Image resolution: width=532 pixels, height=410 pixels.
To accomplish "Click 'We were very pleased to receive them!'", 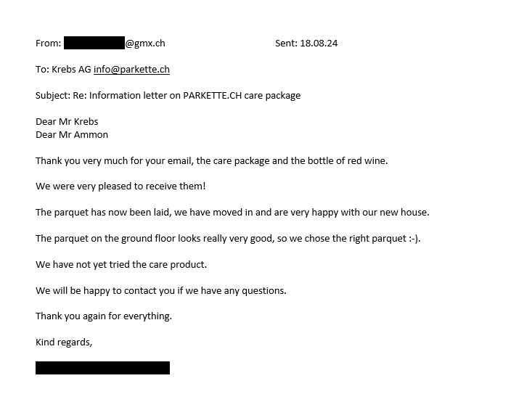I will pos(120,186).
